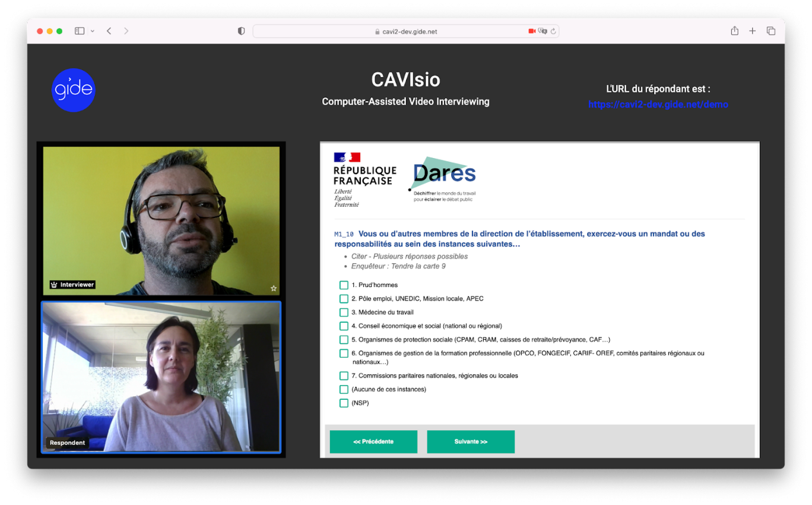Open the chevron next to the sidebar button
The height and width of the screenshot is (505, 812).
tap(93, 30)
